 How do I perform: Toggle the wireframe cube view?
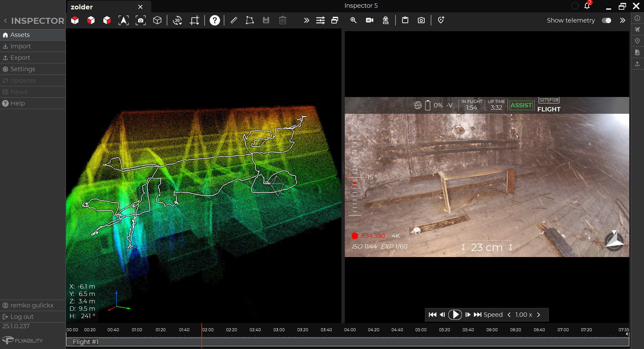pos(157,20)
